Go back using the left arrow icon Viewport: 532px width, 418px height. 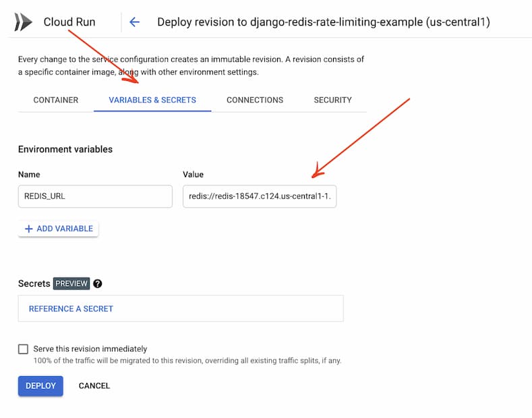[x=135, y=22]
